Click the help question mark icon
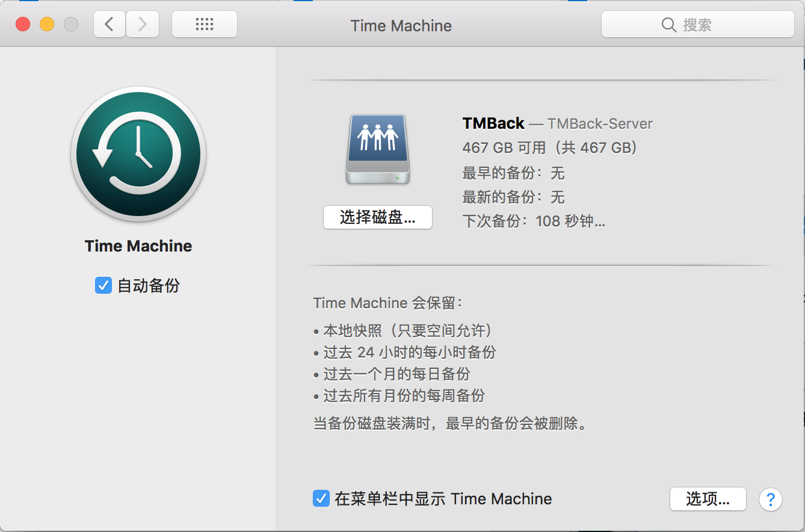This screenshot has height=532, width=805. pyautogui.click(x=770, y=499)
